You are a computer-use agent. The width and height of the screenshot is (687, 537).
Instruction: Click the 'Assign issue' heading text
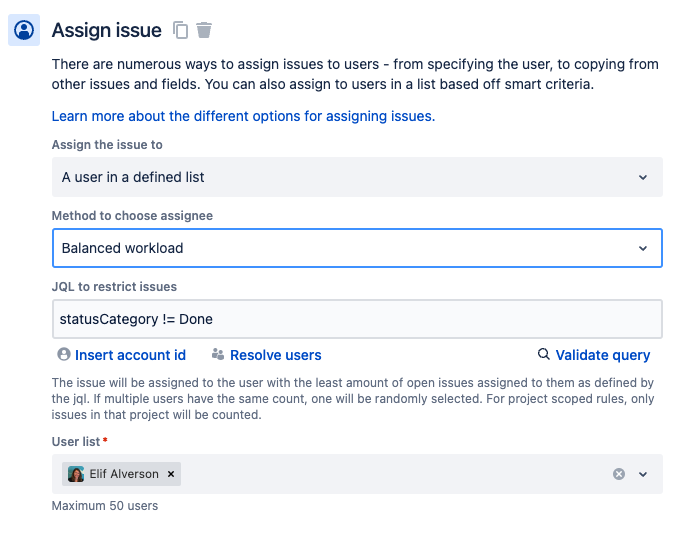coord(106,30)
